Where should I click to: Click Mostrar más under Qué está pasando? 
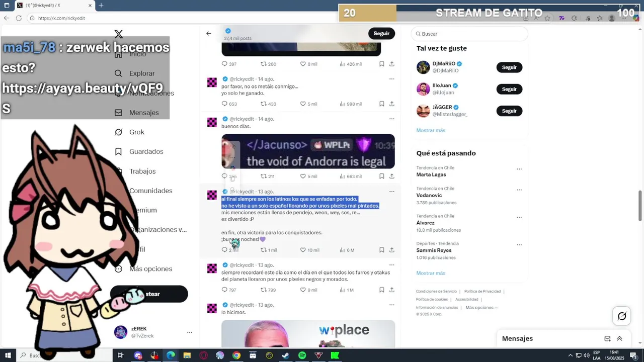pos(431,273)
